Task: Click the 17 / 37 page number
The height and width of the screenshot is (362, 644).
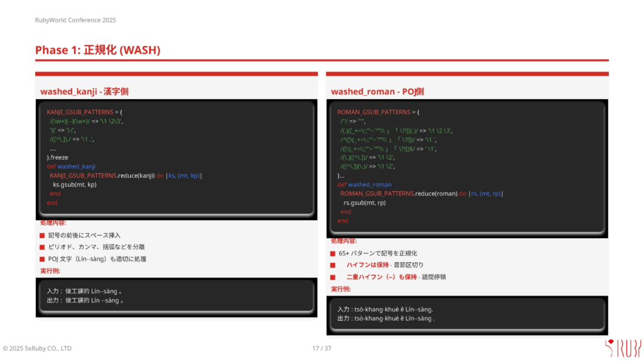Action: click(x=322, y=349)
